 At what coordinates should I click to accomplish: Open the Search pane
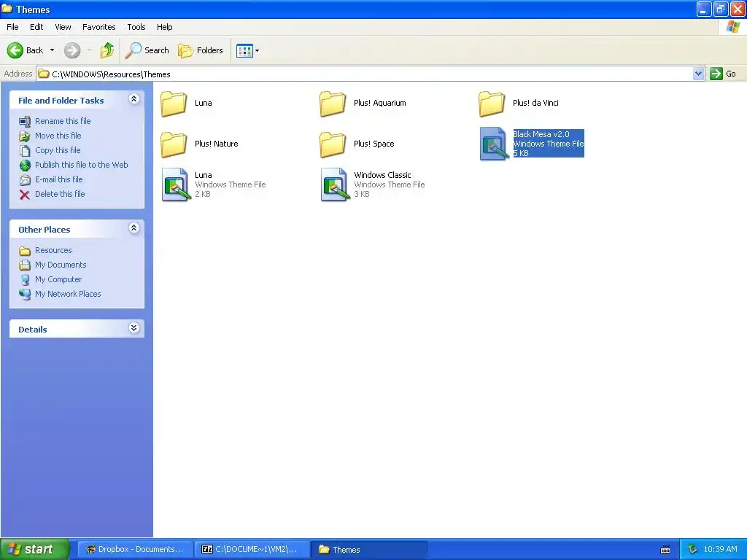[x=147, y=50]
